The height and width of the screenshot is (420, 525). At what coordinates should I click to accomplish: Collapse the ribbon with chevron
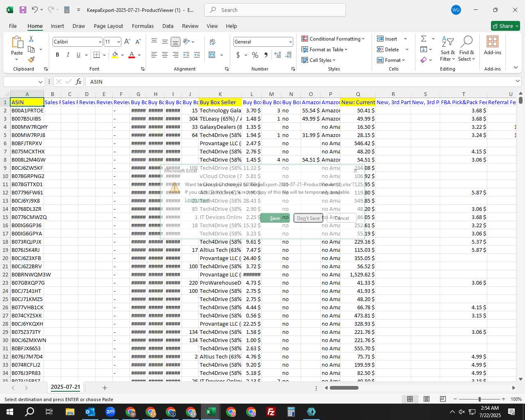[x=516, y=68]
